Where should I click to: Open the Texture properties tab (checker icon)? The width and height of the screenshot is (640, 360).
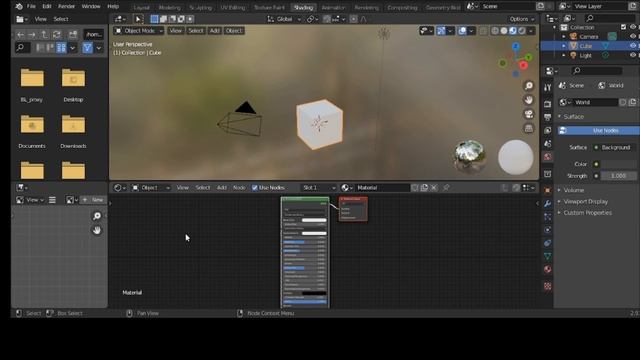coord(547,286)
